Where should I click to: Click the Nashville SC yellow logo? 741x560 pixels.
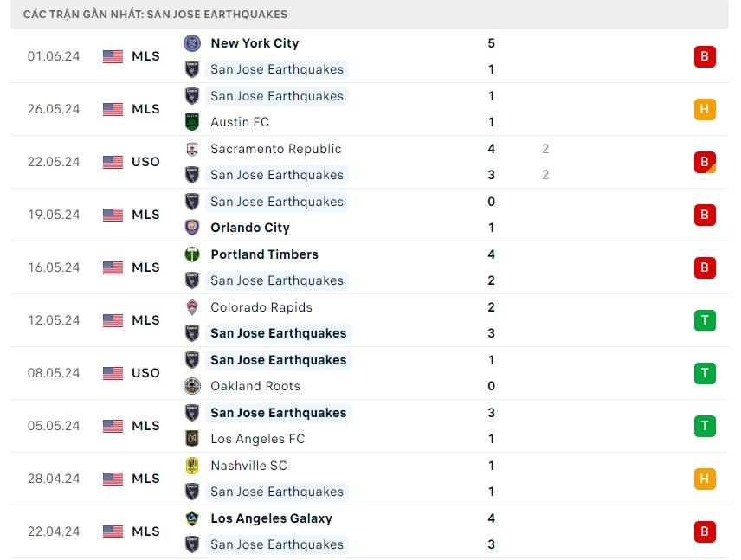(x=192, y=466)
